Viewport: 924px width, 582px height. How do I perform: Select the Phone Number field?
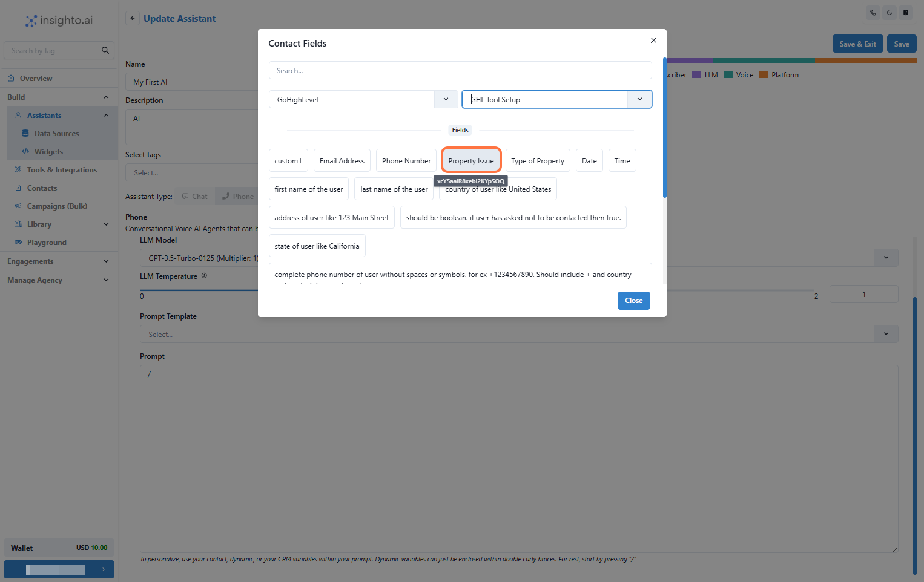pyautogui.click(x=406, y=160)
